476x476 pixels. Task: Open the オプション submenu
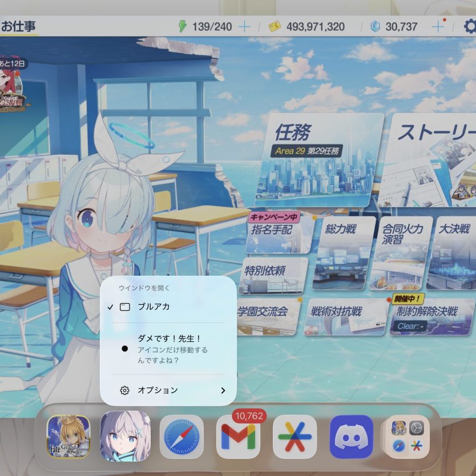coord(168,390)
